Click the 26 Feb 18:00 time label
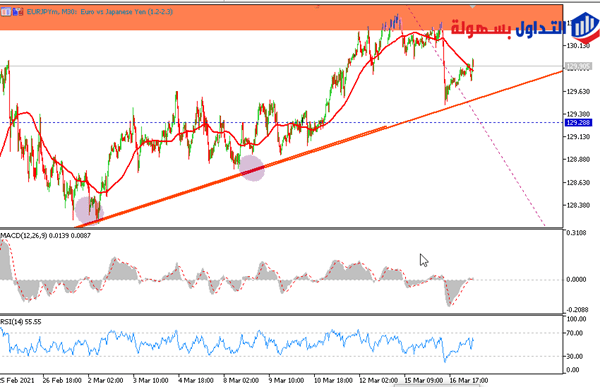The width and height of the screenshot is (600, 387). [62, 380]
